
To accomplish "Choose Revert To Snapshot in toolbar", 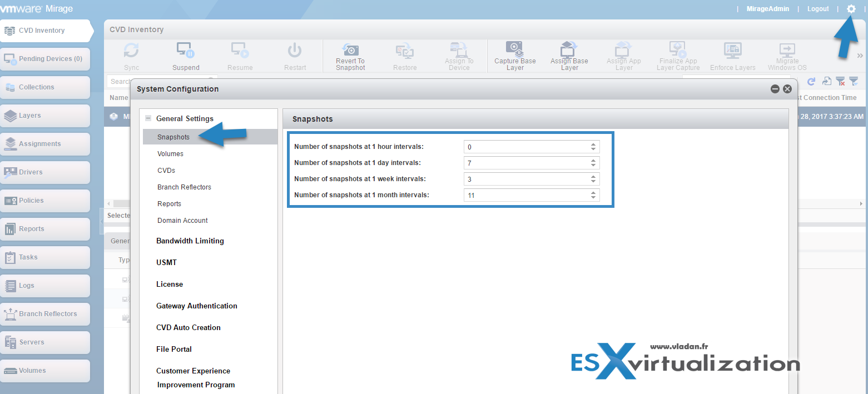I will [x=350, y=56].
